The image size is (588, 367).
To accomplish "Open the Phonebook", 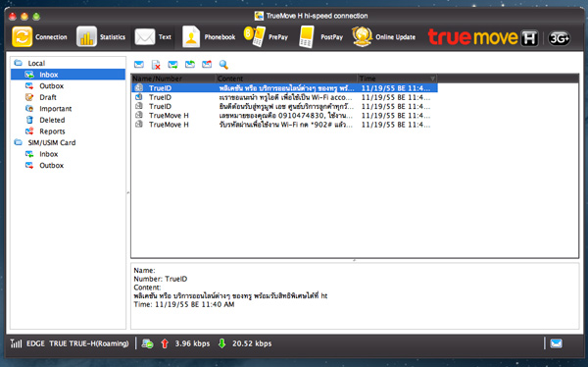I will point(209,37).
